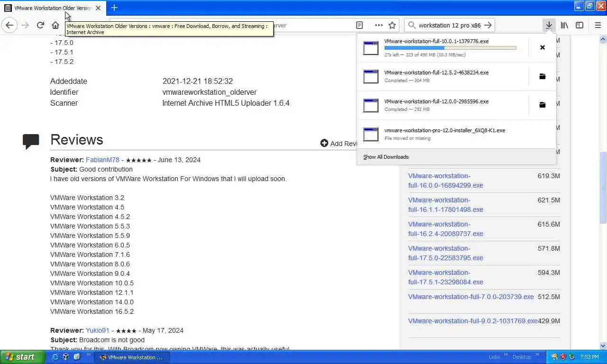607x364 pixels.
Task: Click Internet Archive HTML5 Uploader 1.6.4 text
Action: coord(226,103)
